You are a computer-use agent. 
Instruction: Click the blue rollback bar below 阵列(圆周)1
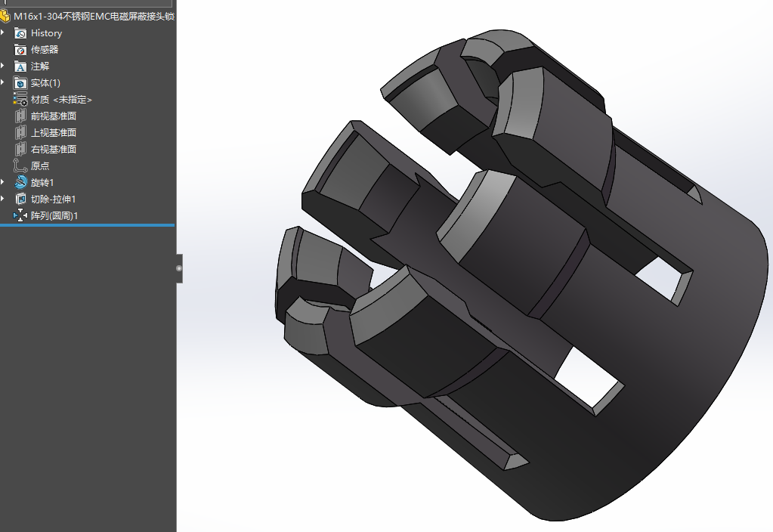(87, 225)
